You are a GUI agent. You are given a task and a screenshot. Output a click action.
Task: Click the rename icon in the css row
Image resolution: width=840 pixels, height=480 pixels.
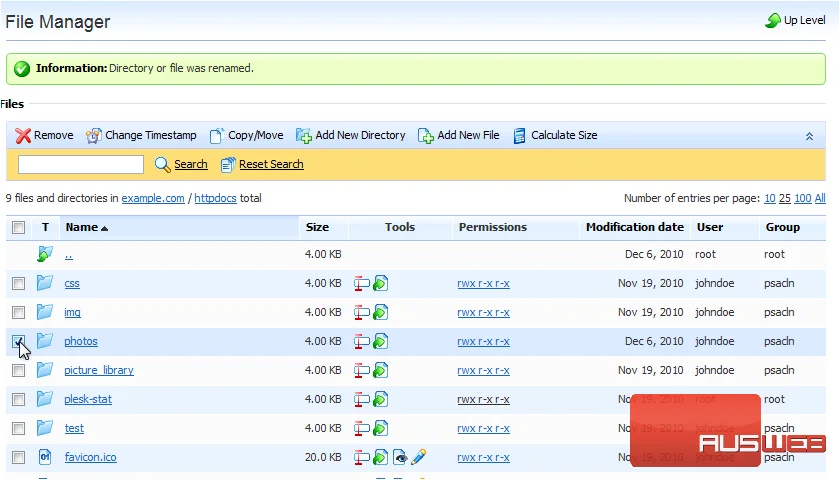[362, 283]
